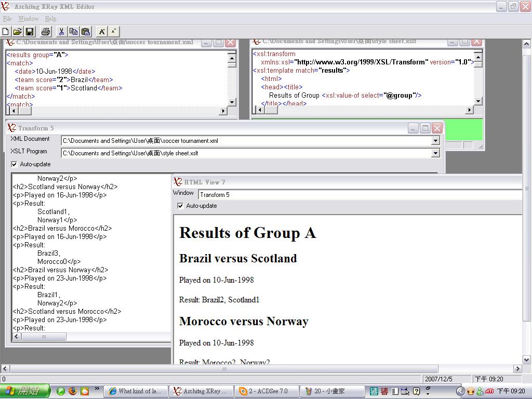Click the orange quick launch icon
The width and height of the screenshot is (532, 399).
click(85, 391)
